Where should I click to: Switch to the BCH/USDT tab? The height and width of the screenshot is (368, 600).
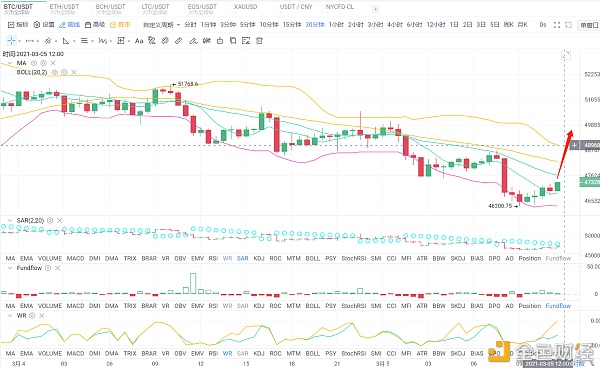111,9
